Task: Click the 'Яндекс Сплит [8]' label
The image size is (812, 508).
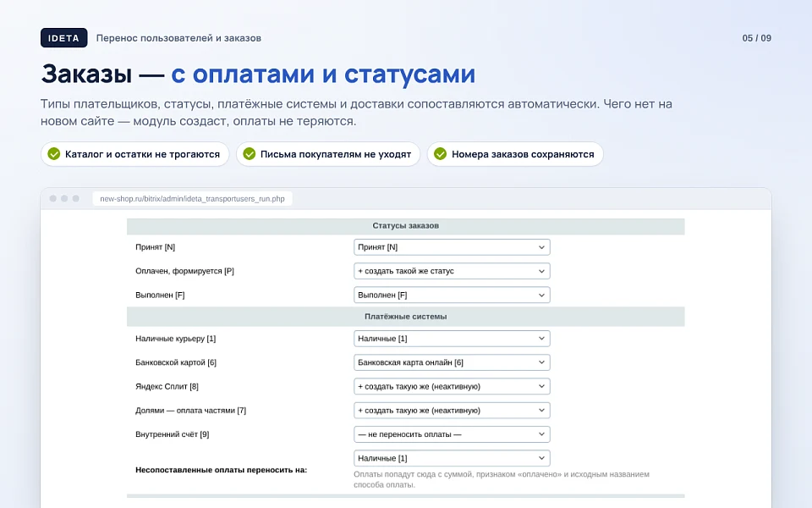Action: pos(167,386)
